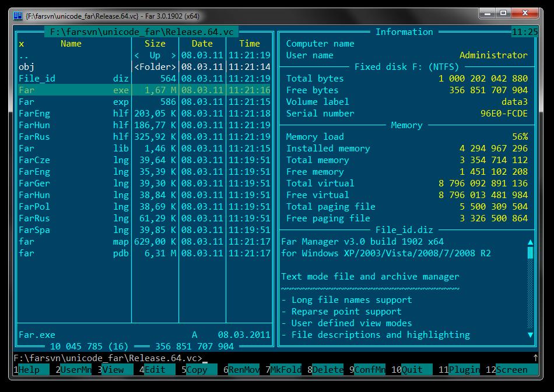Select the FarEng.hlf file

point(145,114)
